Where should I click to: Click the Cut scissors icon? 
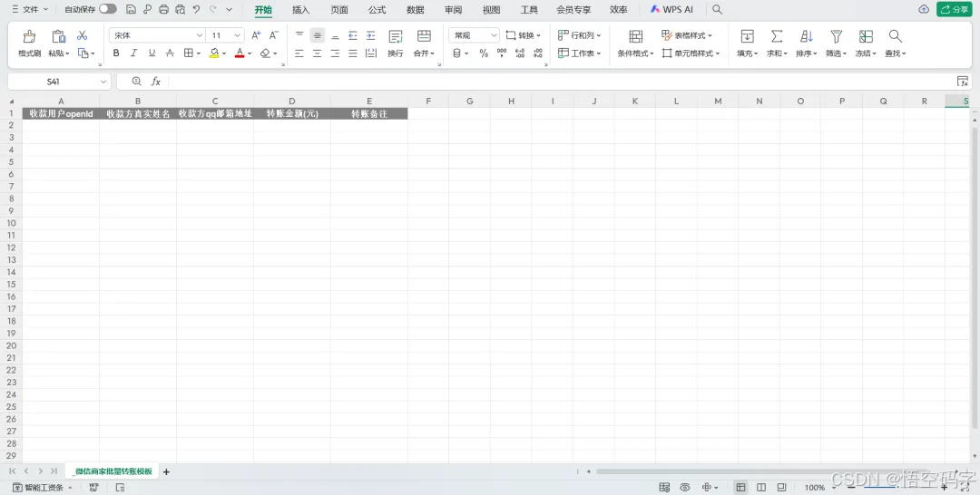pos(82,35)
